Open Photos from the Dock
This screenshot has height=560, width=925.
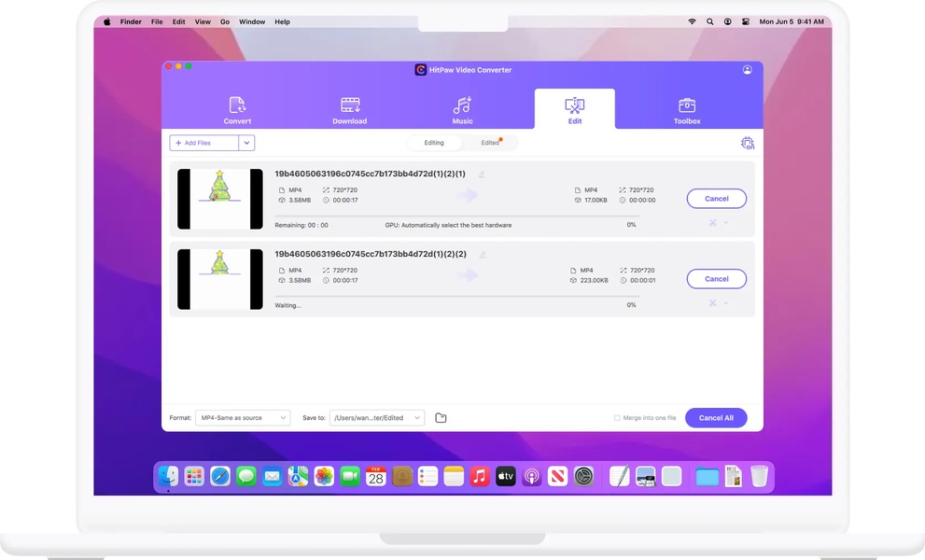324,476
